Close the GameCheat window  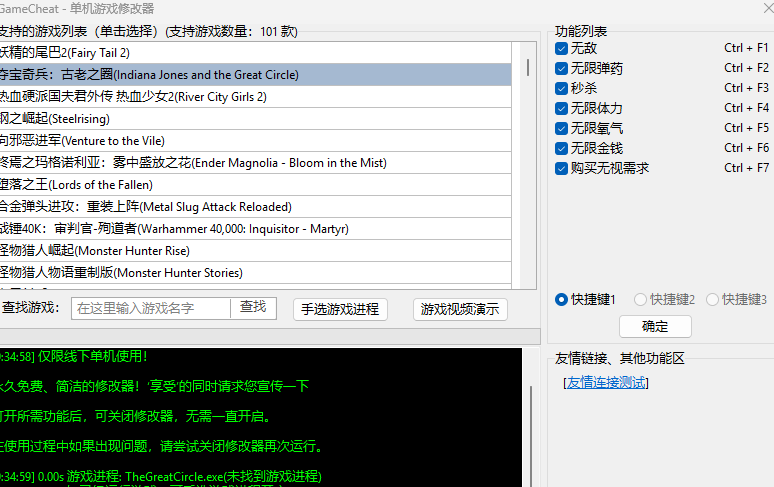pyautogui.click(x=769, y=7)
